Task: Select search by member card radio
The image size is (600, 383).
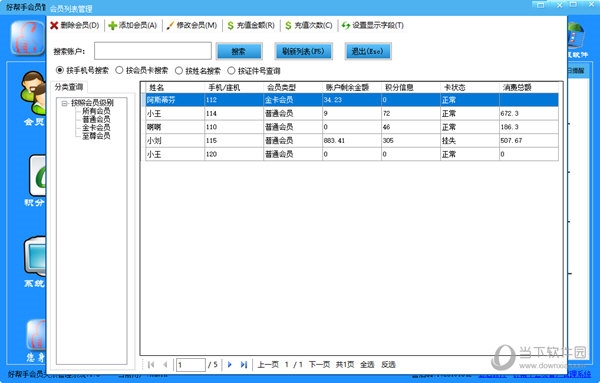Action: [x=119, y=70]
